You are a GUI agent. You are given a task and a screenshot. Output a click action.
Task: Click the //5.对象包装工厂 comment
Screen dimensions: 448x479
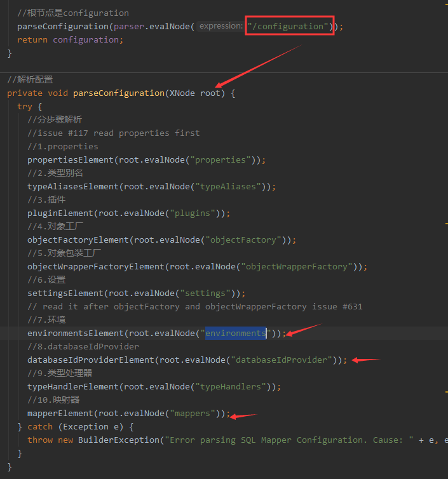click(x=64, y=253)
